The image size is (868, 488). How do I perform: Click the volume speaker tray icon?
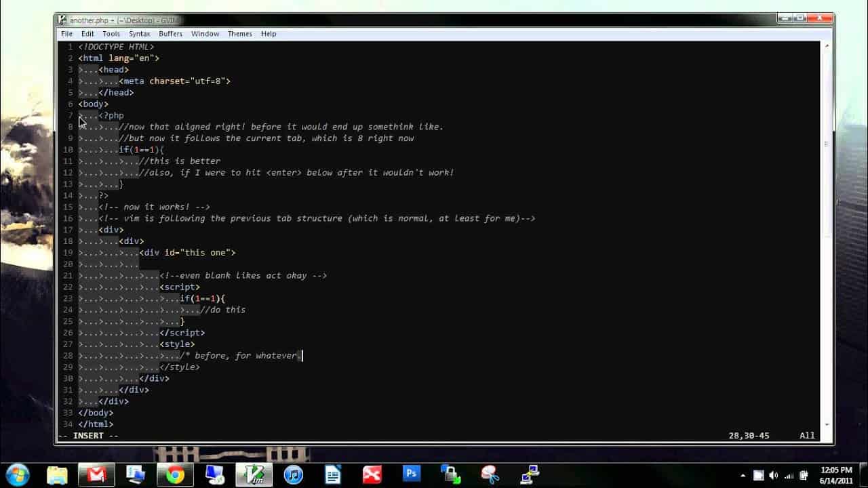(774, 475)
